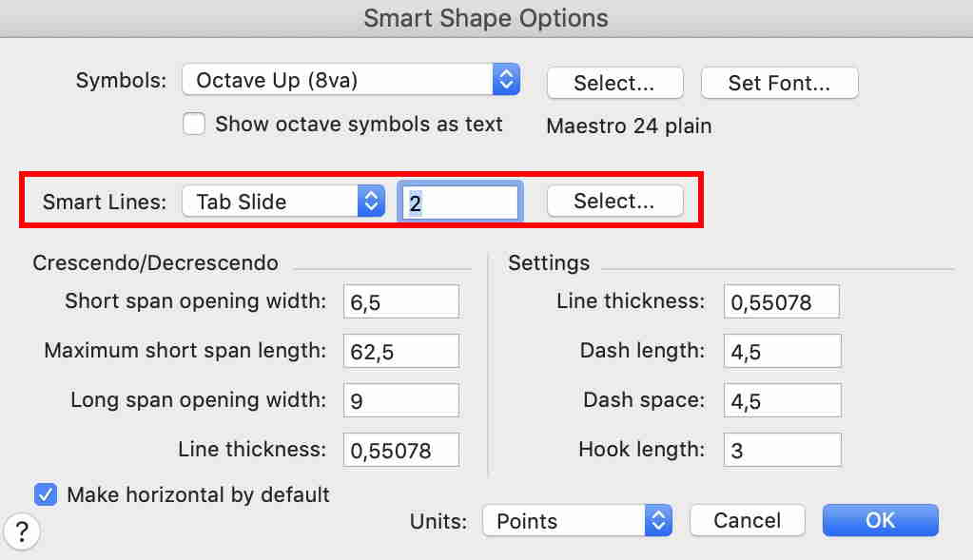Cancel the Smart Shape Options dialog
The image size is (973, 560).
(x=747, y=521)
